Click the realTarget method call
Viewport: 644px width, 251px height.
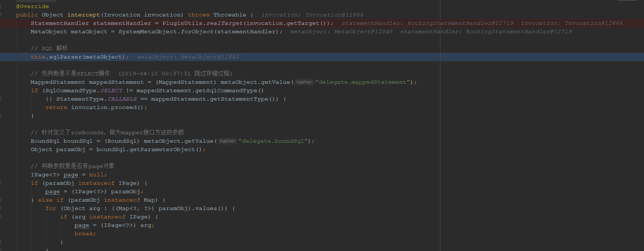point(224,23)
